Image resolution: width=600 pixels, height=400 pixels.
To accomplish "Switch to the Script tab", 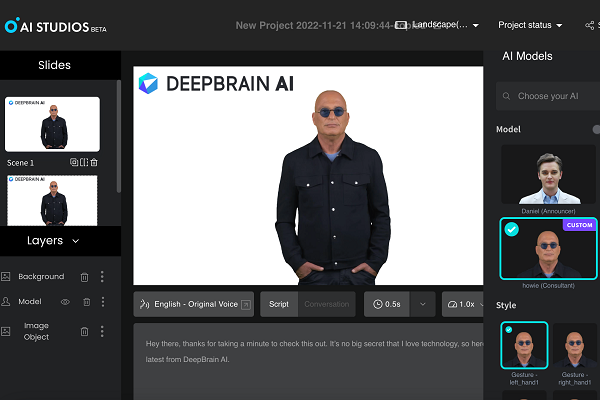I will pyautogui.click(x=278, y=304).
